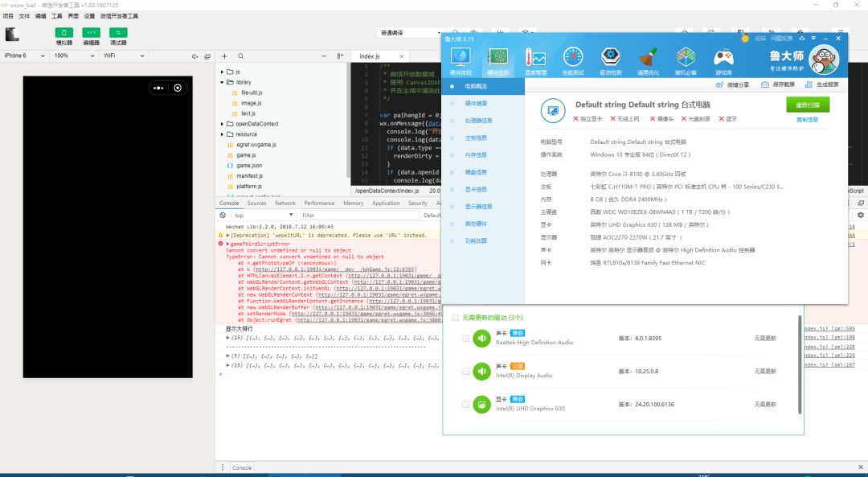Click the Realtek audio speaker icon
This screenshot has width=868, height=477.
click(x=481, y=338)
